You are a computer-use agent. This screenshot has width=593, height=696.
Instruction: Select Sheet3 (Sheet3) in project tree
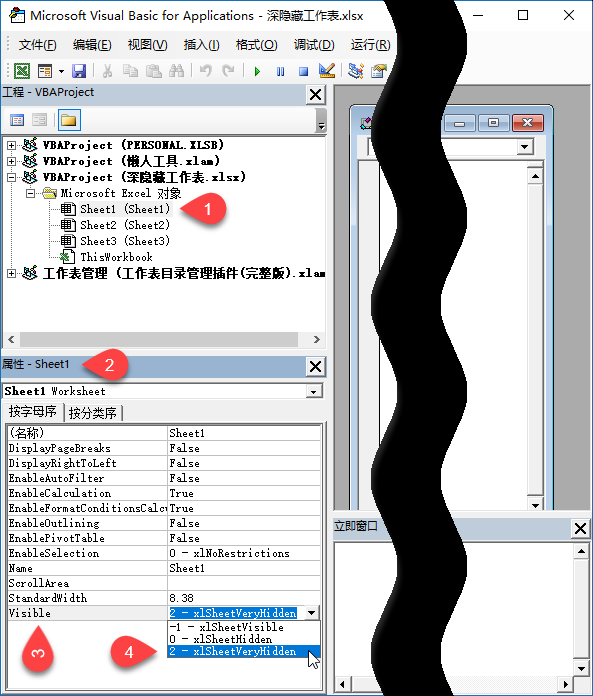pos(125,241)
